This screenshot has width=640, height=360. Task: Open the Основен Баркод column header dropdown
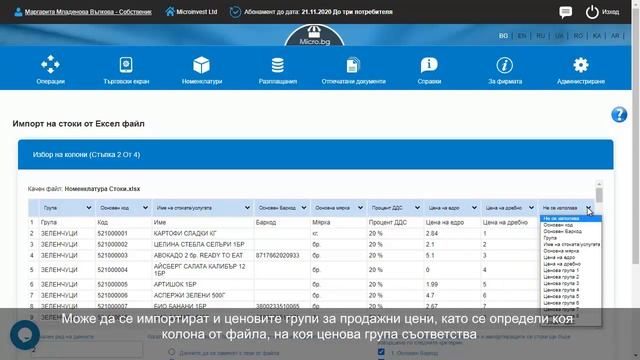tap(282, 208)
